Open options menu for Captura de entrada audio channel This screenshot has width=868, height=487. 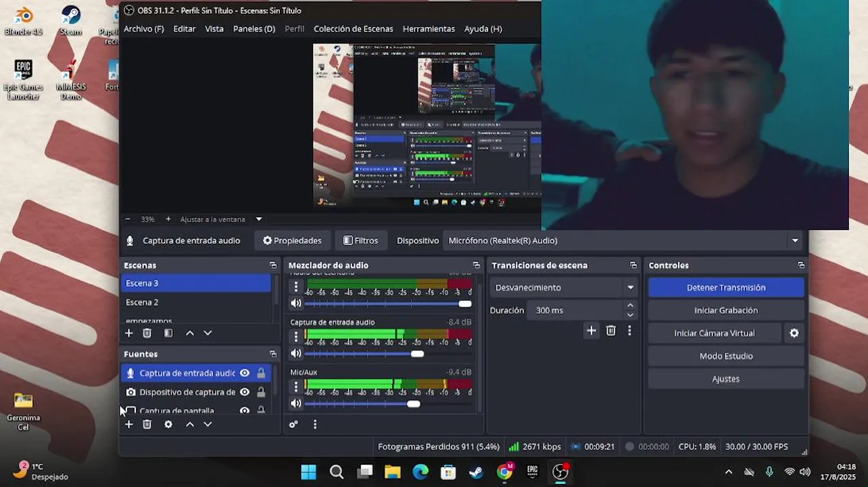(295, 336)
